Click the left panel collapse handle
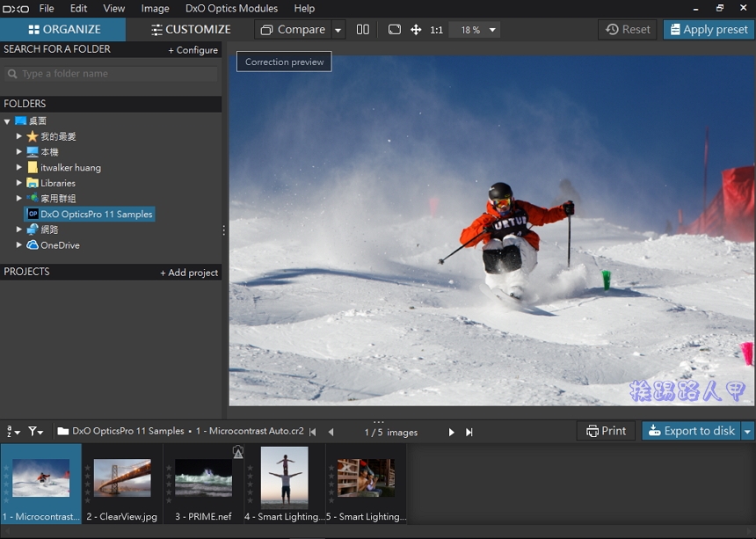The width and height of the screenshot is (756, 539). 223,230
